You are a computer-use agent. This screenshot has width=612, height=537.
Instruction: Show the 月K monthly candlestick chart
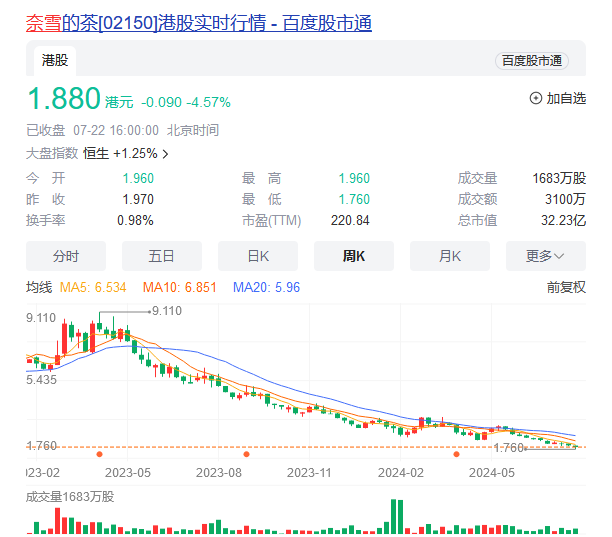449,255
